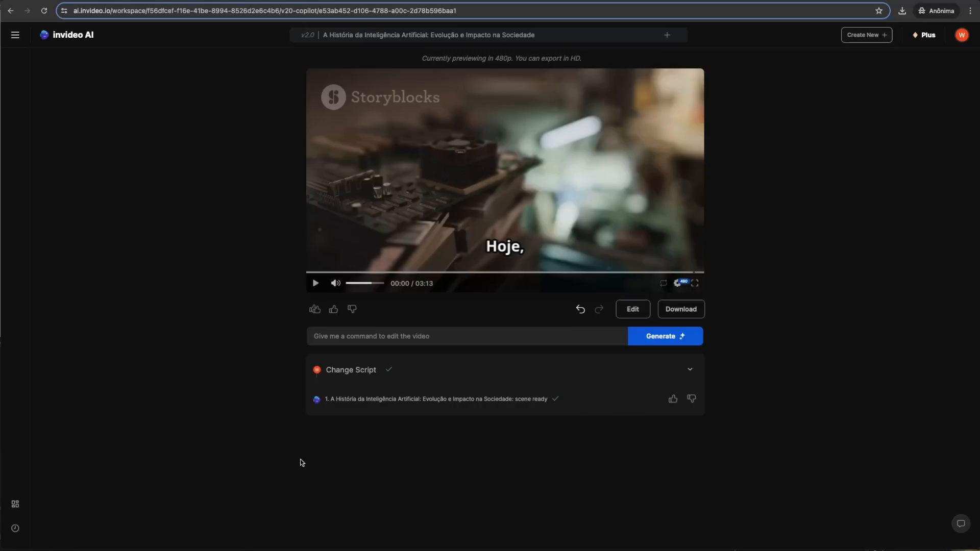Redo the last video change
This screenshot has width=980, height=551.
coord(599,309)
